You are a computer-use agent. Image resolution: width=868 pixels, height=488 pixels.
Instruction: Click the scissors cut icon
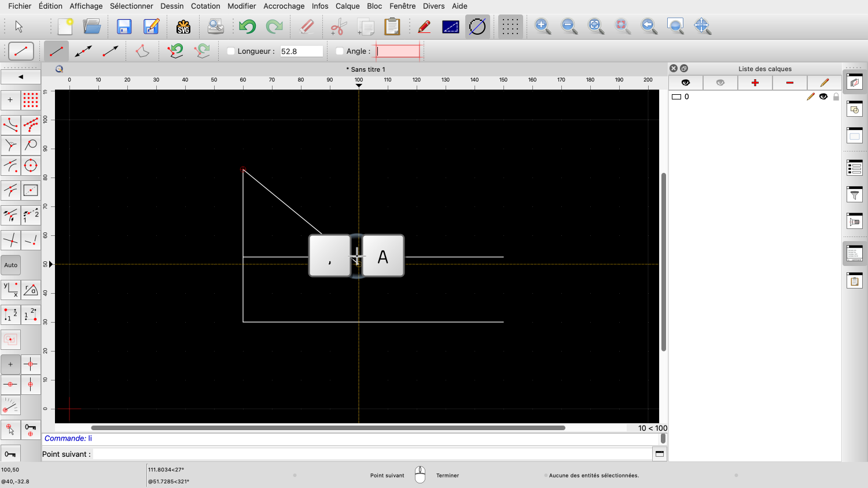339,27
